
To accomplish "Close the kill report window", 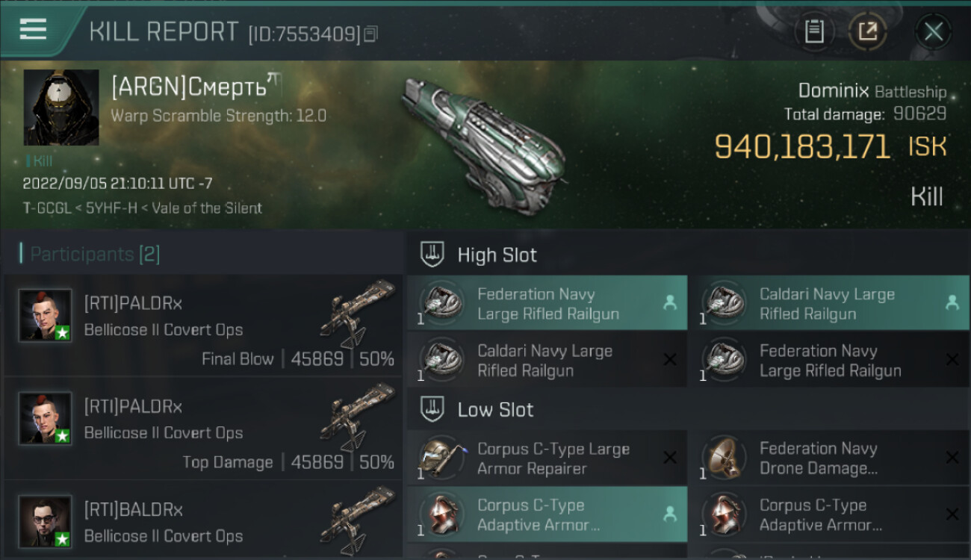I will tap(933, 31).
